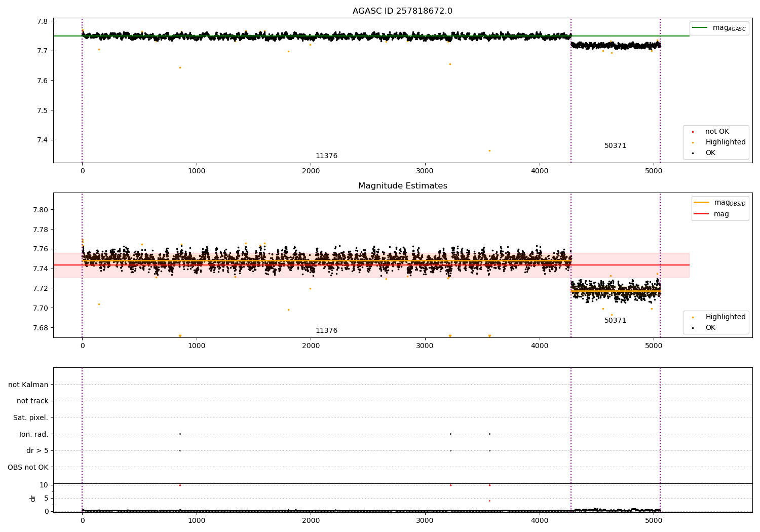Click the red mag legend entry in middle plot

coord(701,214)
